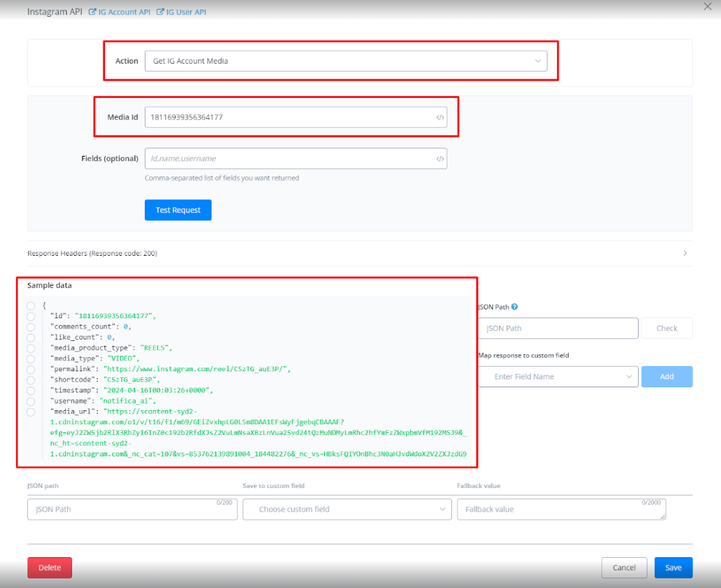Select the radio button beside "username" line
The width and height of the screenshot is (721, 588).
coord(31,401)
